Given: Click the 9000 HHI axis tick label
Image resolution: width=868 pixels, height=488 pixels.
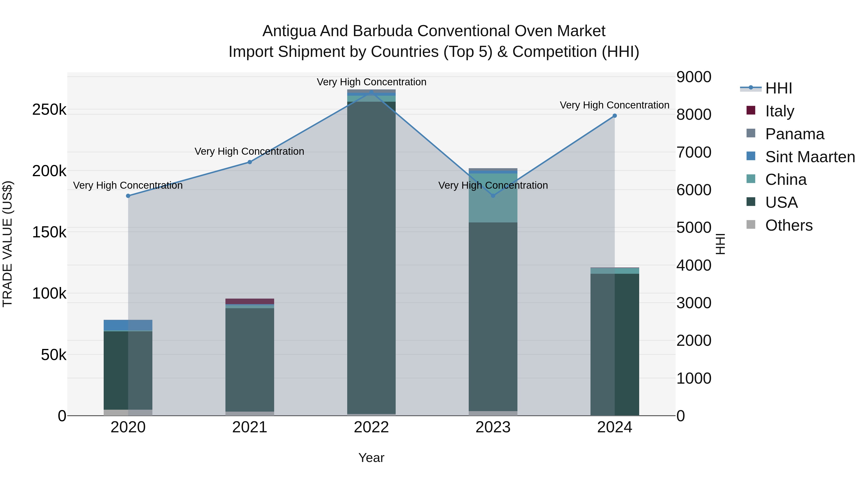Looking at the screenshot, I should coord(694,77).
